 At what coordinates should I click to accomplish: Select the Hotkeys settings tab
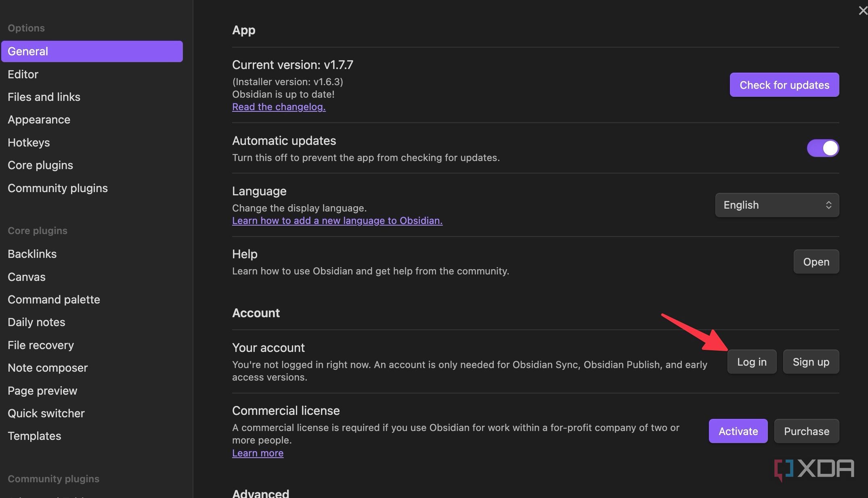[x=29, y=142]
